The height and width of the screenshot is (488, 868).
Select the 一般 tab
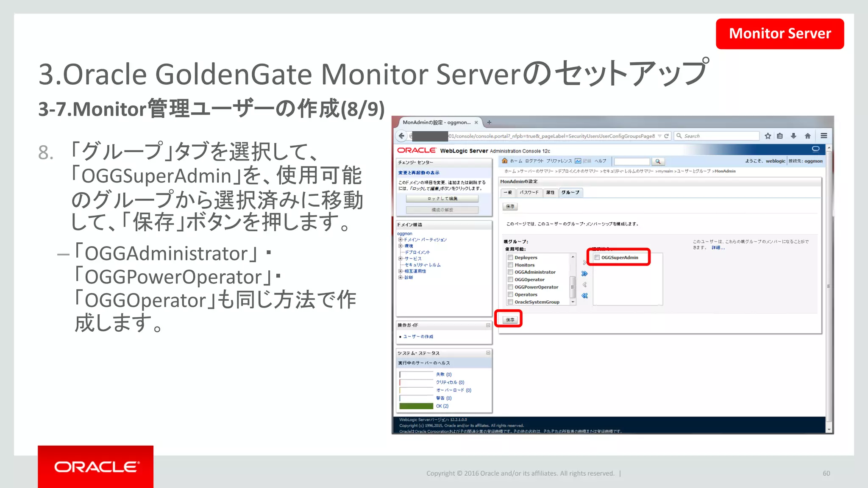(508, 192)
